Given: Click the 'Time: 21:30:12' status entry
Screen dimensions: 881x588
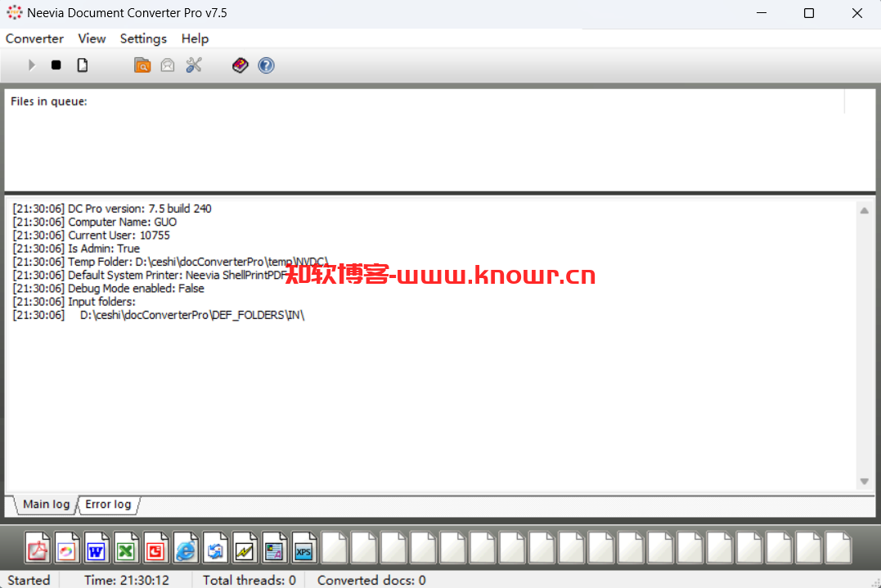Looking at the screenshot, I should 127,580.
